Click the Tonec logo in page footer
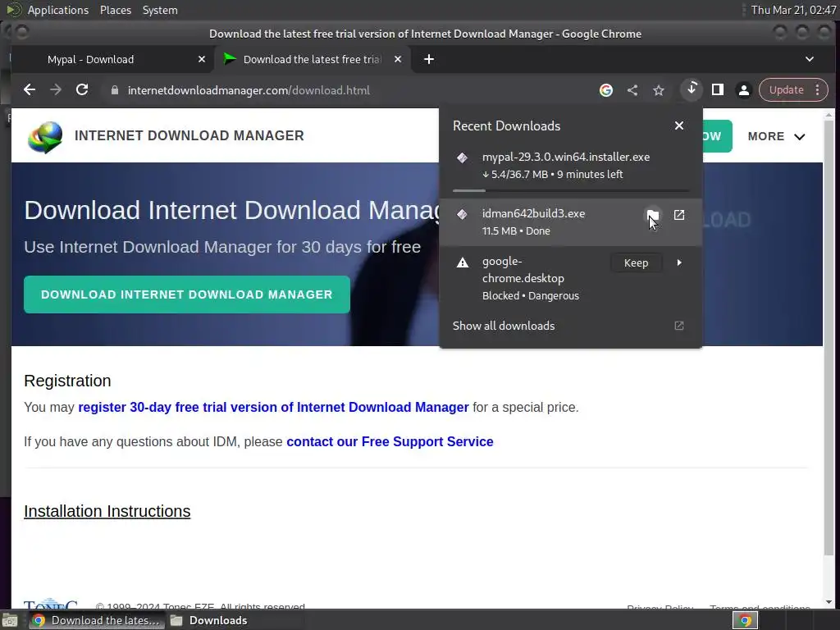This screenshot has width=840, height=630. coord(51,604)
